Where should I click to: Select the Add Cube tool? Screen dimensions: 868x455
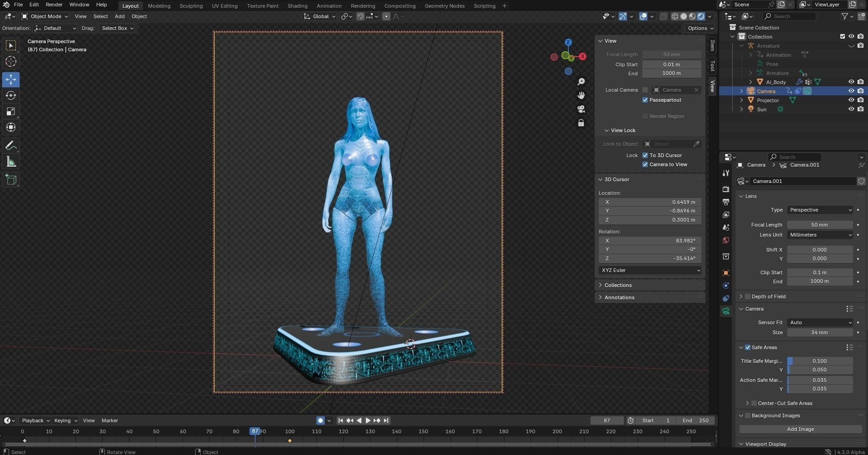(11, 180)
